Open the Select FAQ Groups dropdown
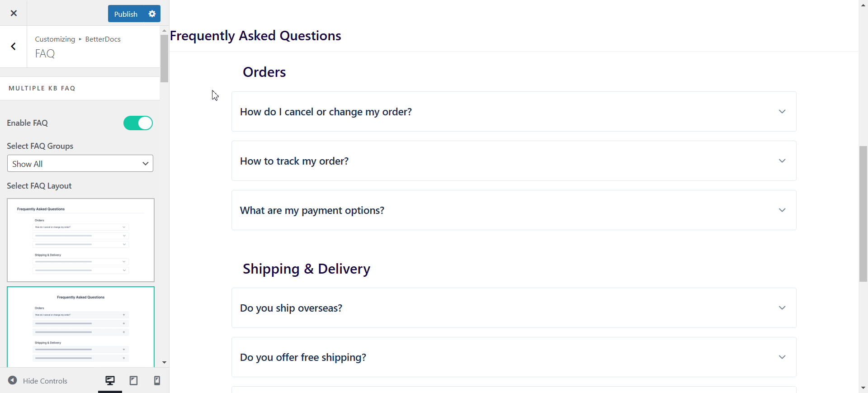 point(80,163)
